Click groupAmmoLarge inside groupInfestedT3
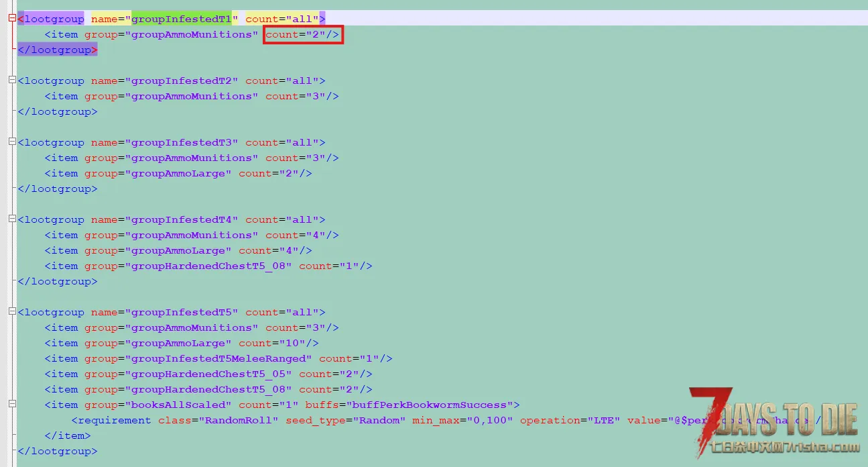Viewport: 868px width, 467px height. 178,173
